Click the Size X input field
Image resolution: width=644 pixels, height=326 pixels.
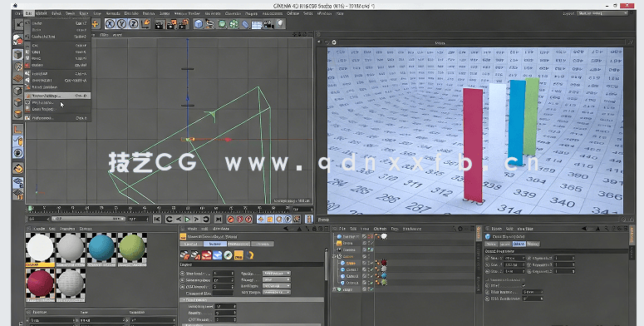514,258
